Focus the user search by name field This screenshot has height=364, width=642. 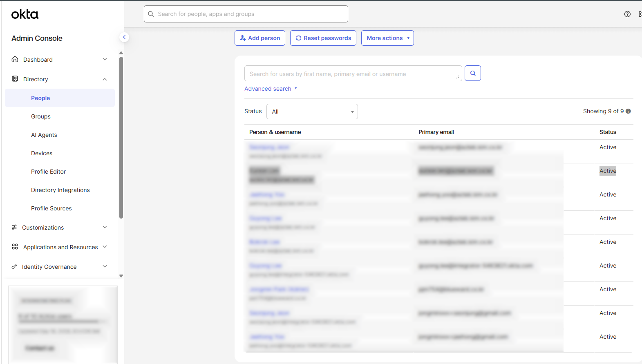click(353, 74)
